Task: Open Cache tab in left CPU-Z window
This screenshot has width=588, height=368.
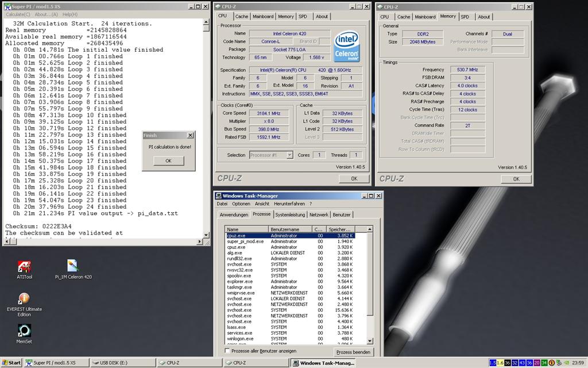Action: [242, 17]
